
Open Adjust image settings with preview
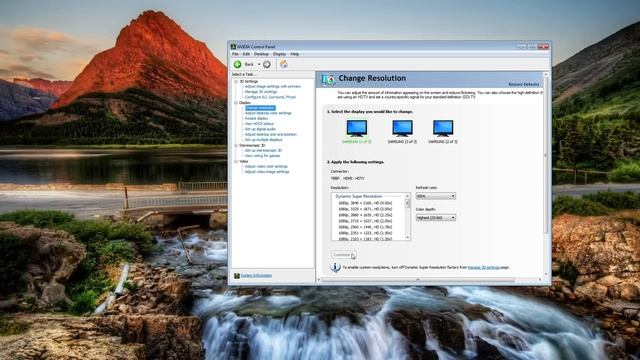click(273, 87)
